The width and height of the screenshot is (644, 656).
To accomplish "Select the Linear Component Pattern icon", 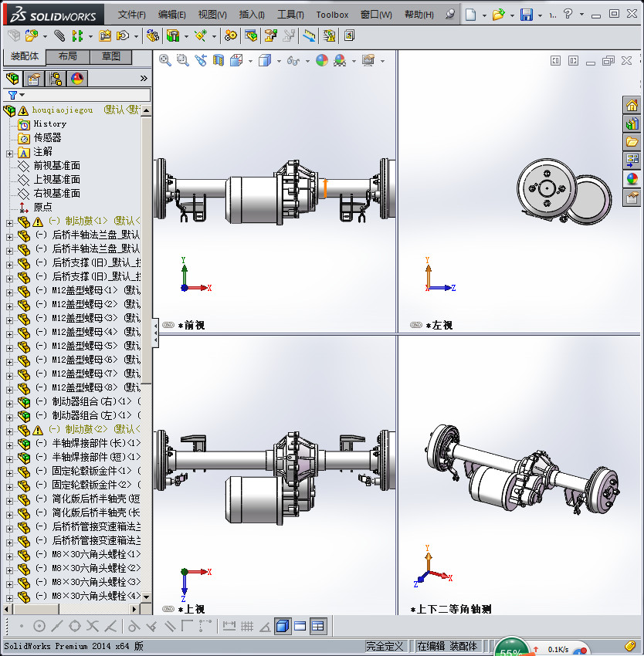I will (x=77, y=36).
